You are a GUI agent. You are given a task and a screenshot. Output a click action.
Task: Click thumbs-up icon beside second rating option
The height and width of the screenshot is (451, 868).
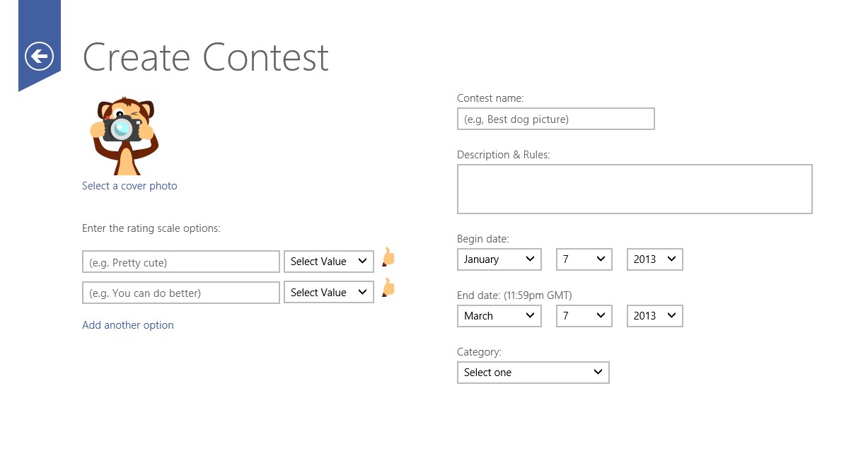[x=388, y=288]
